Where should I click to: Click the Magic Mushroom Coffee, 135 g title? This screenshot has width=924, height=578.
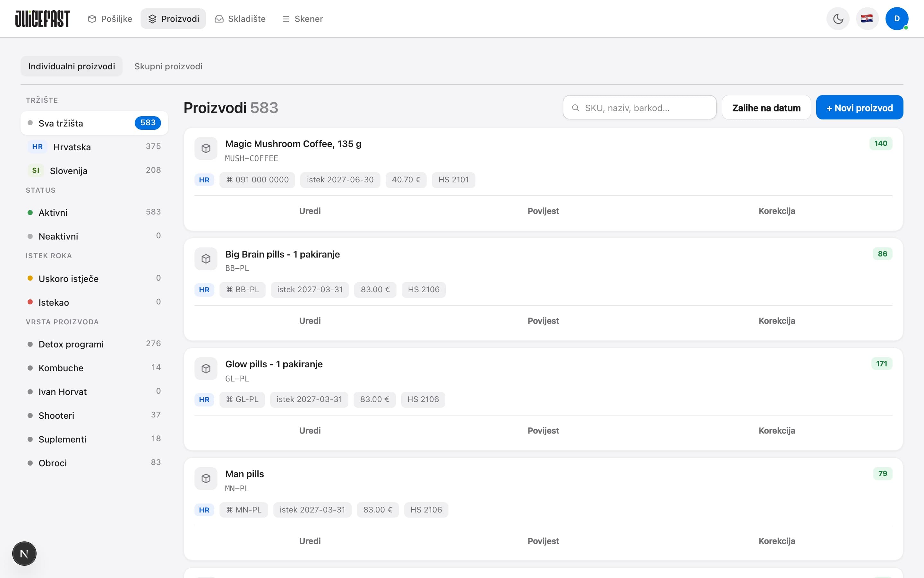(293, 144)
